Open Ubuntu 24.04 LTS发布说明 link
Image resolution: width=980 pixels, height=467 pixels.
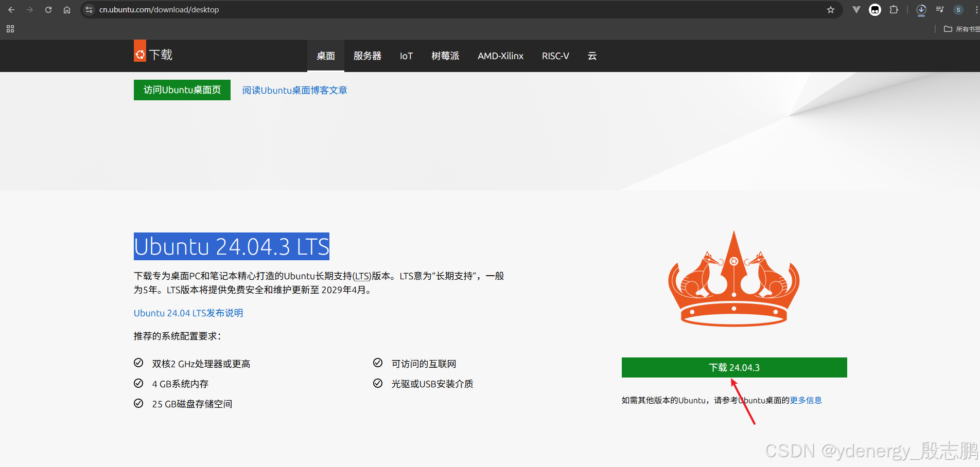pos(188,313)
